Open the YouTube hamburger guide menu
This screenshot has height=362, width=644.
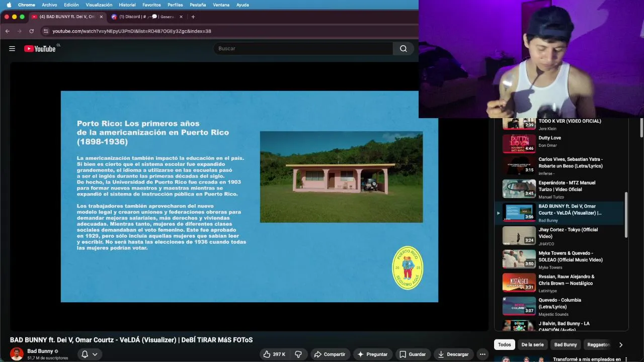tap(12, 49)
